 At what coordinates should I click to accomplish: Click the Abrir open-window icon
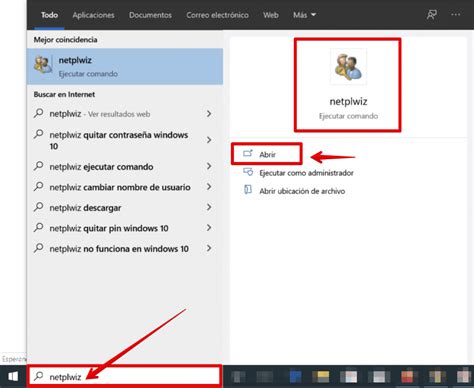[248, 153]
